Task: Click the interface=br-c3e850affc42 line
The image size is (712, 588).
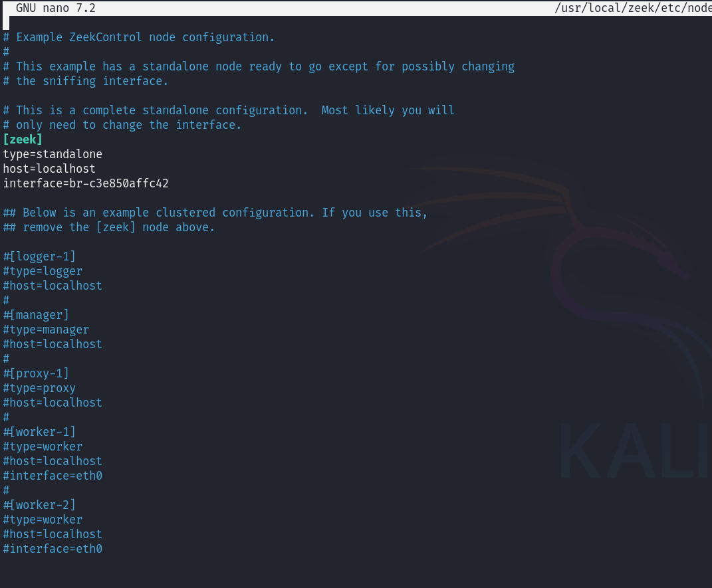Action: 85,183
